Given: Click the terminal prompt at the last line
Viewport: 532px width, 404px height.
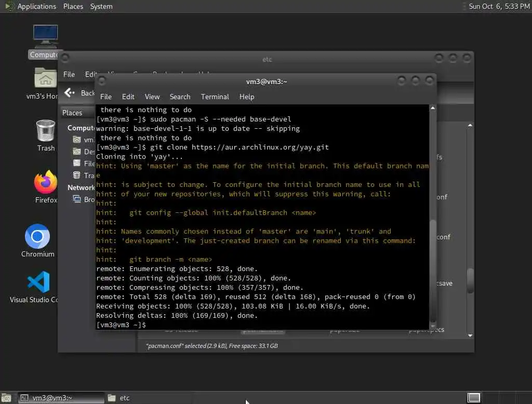Looking at the screenshot, I should (121, 325).
